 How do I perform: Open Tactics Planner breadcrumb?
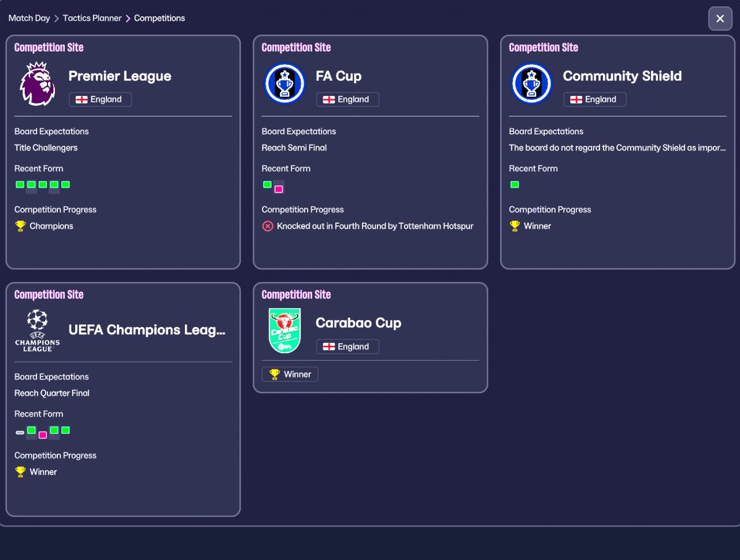[92, 18]
